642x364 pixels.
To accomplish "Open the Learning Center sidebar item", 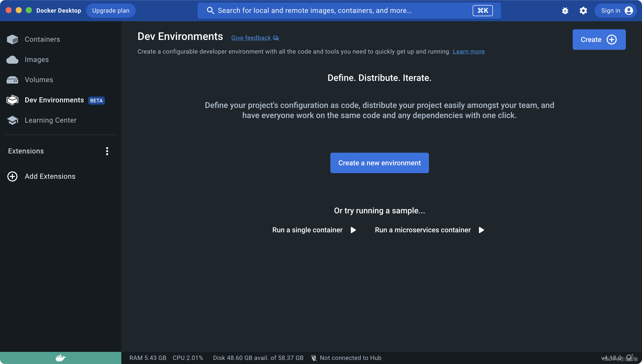I will tap(51, 120).
